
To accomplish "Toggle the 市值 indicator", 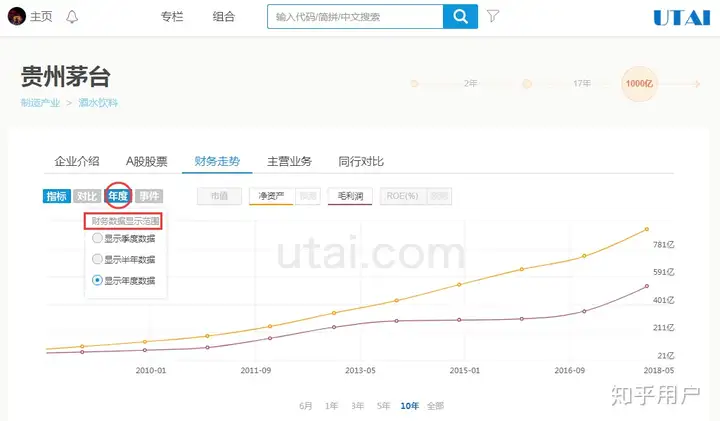I will [x=219, y=196].
